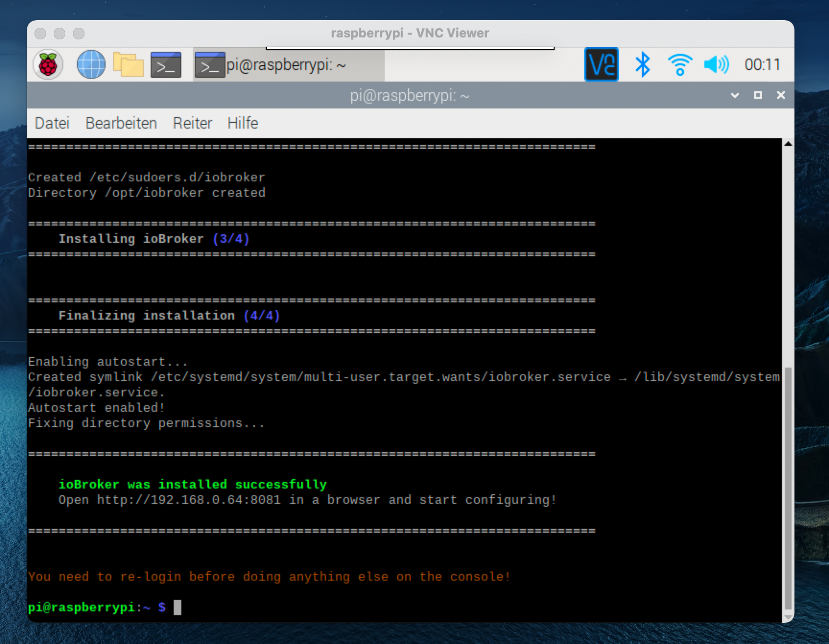Open the Bearbeiten menu
Image resolution: width=829 pixels, height=644 pixels.
[121, 123]
